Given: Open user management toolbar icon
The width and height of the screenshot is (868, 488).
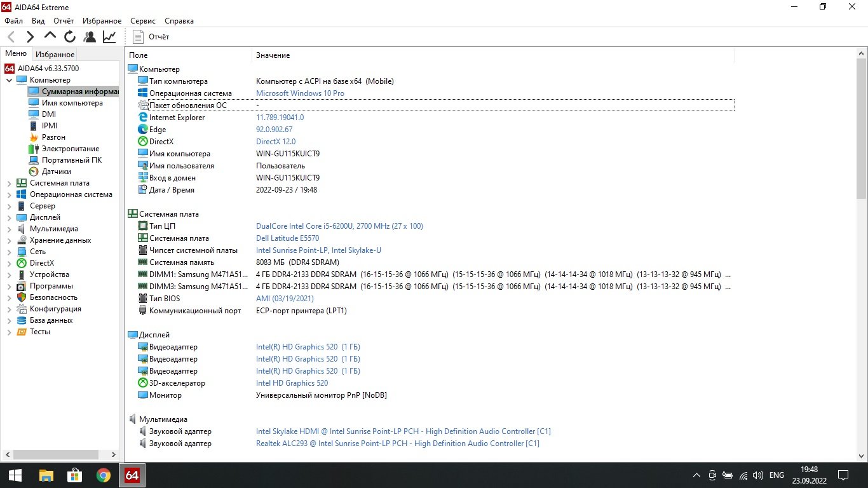Looking at the screenshot, I should point(90,37).
